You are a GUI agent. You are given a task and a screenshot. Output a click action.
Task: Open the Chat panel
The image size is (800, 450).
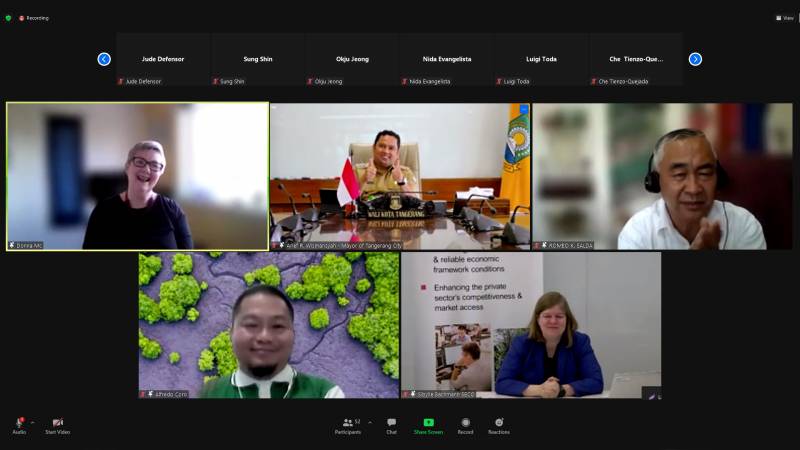391,424
